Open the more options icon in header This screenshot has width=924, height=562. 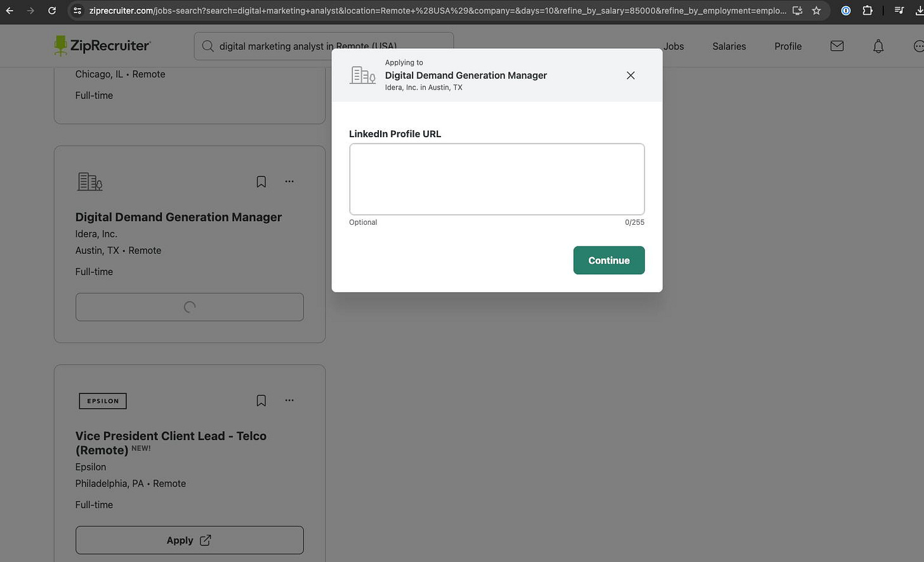point(918,46)
